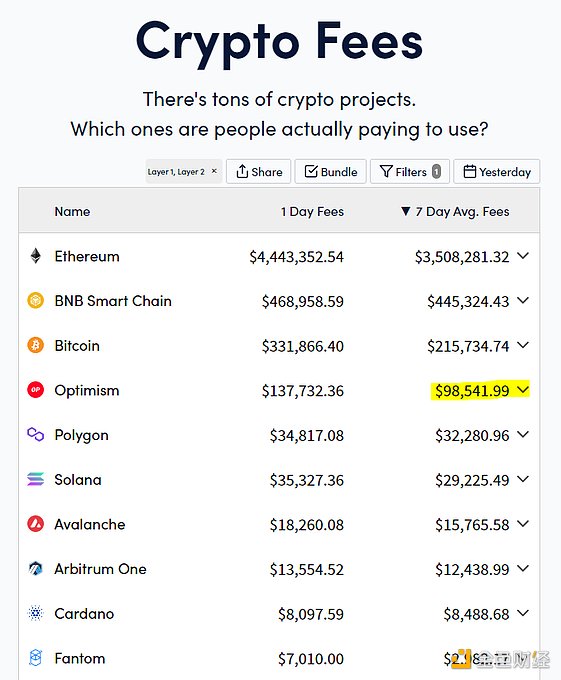This screenshot has height=680, width=561.
Task: Click the BNB Smart Chain logo icon
Action: click(36, 301)
